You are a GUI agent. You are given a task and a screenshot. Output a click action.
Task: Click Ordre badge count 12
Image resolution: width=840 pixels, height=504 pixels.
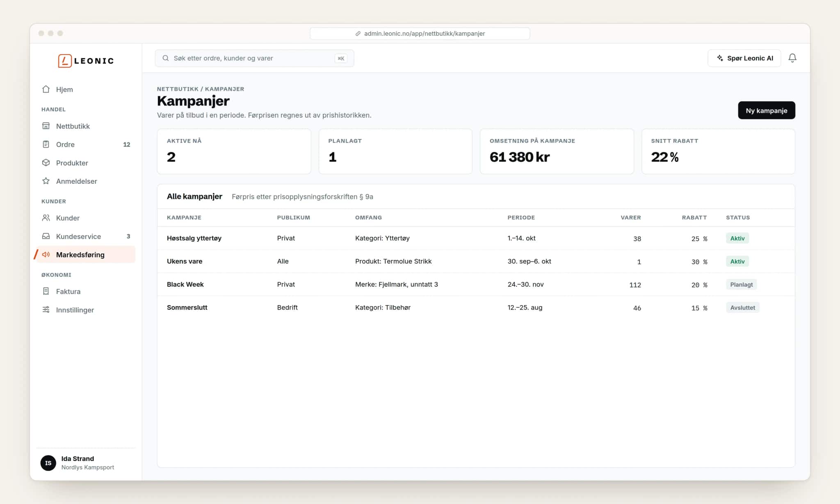pos(126,144)
